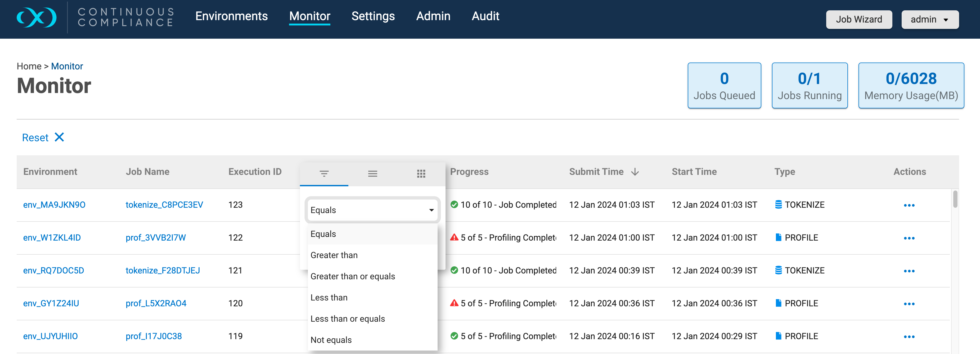
Task: Click red warning icon for Execution 120
Action: pos(454,303)
